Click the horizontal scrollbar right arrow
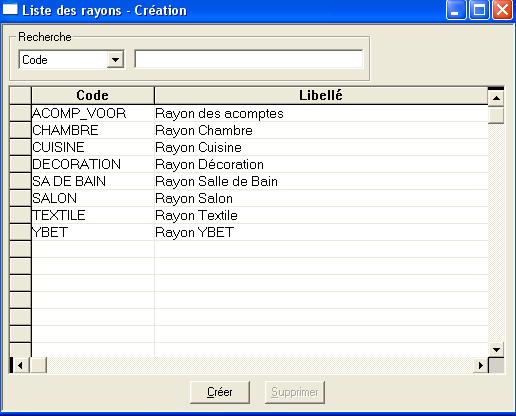This screenshot has width=516, height=416. coord(481,365)
